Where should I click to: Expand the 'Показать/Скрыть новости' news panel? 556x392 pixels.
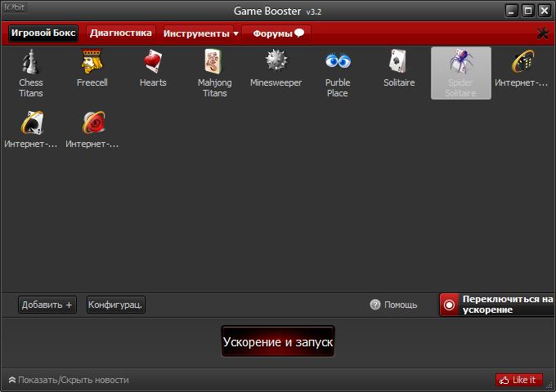69,380
